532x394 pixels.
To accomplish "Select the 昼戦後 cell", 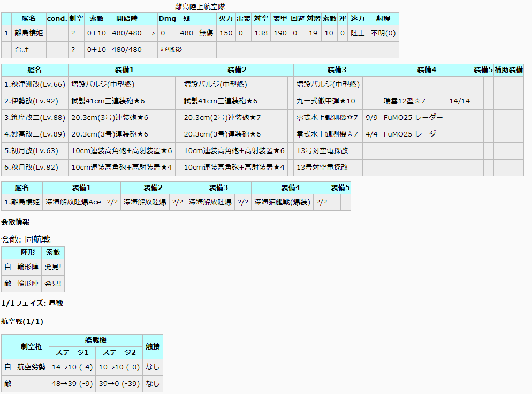I will [x=170, y=50].
